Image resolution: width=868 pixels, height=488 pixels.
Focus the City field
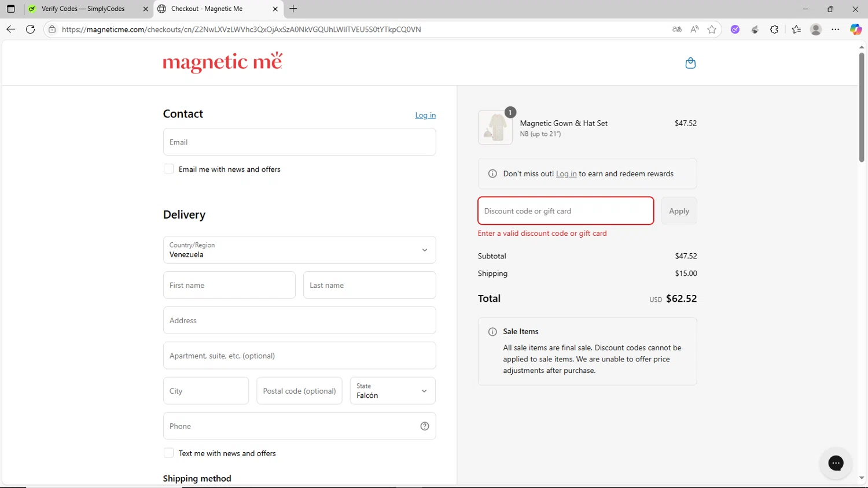click(205, 391)
